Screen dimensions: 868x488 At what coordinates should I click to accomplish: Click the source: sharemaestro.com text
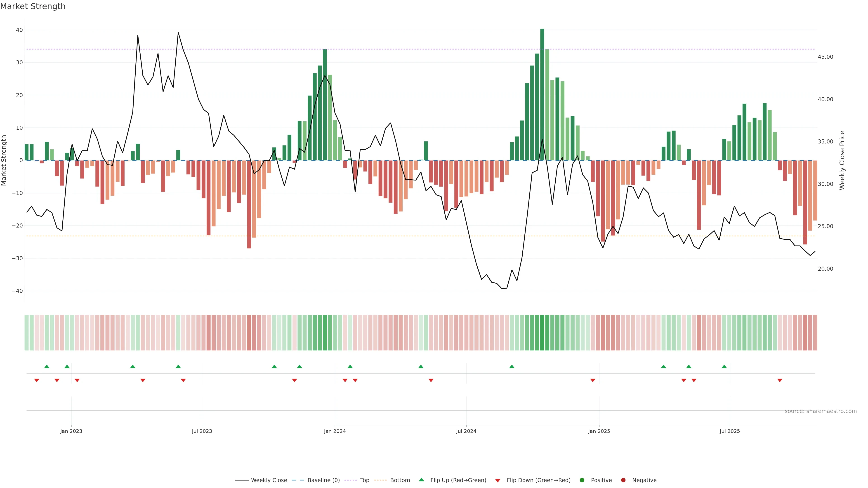(x=821, y=411)
